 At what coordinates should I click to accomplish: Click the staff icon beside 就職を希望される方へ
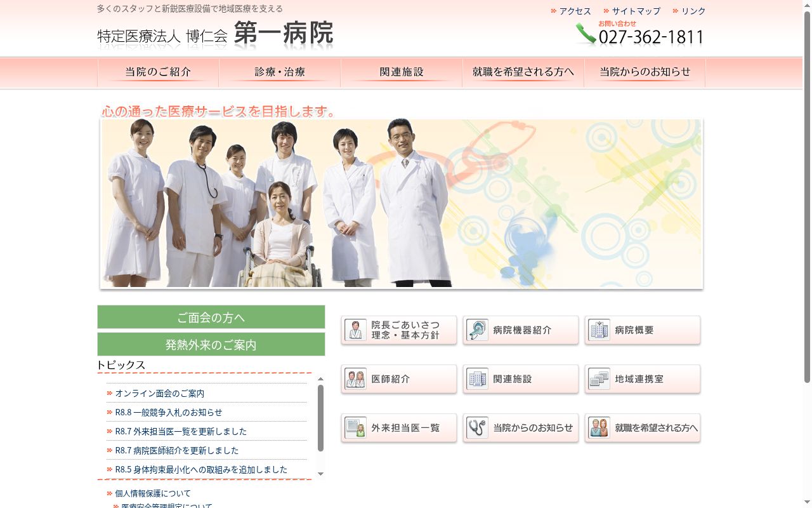click(599, 428)
